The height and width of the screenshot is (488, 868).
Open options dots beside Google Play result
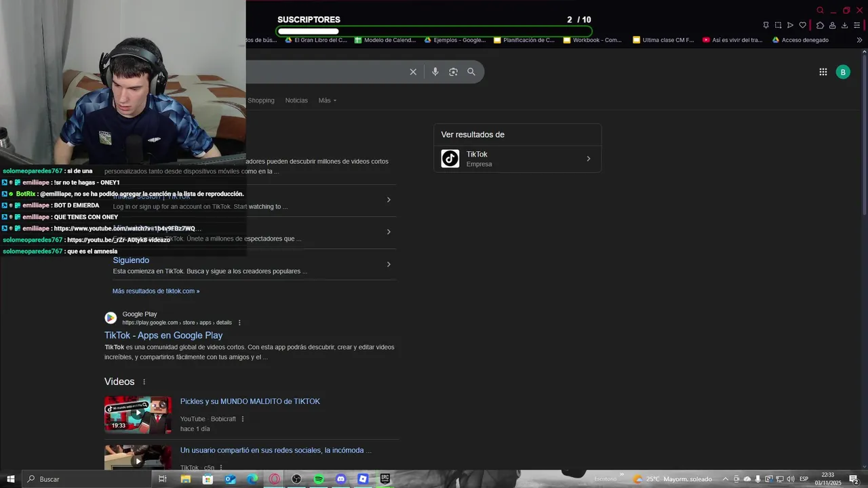pos(239,323)
